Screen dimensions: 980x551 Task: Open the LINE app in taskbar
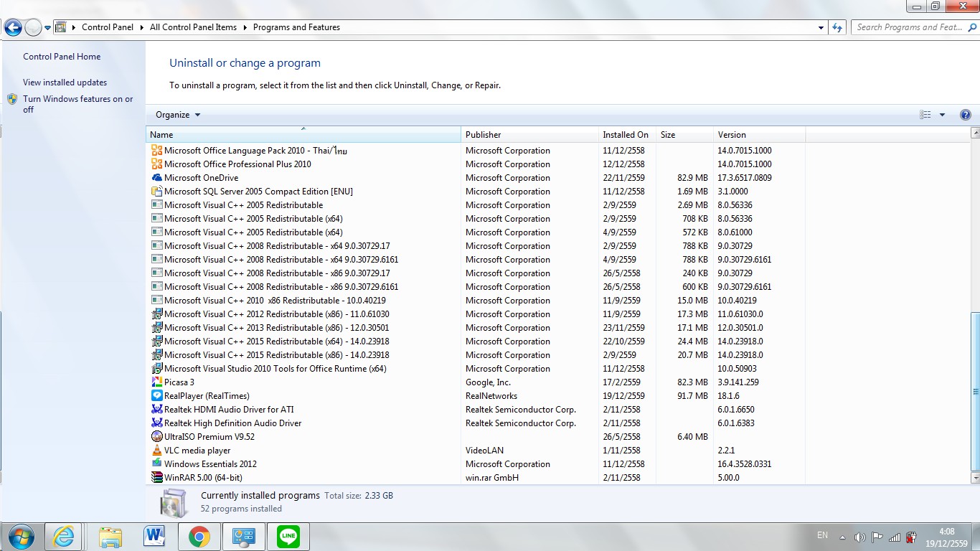pos(288,536)
